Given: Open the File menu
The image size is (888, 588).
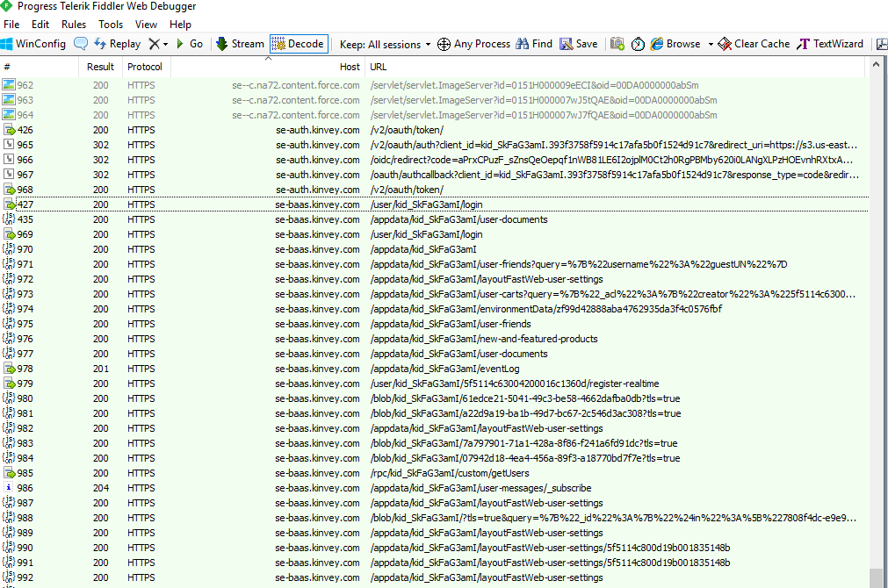Looking at the screenshot, I should [x=11, y=25].
